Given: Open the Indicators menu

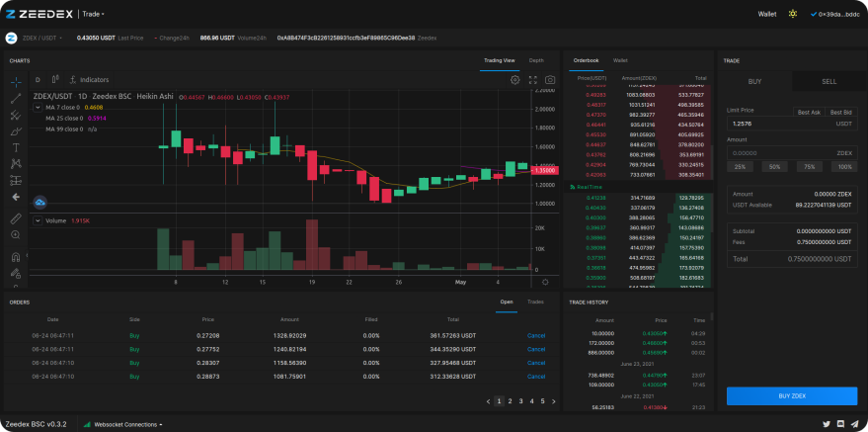Looking at the screenshot, I should (89, 79).
